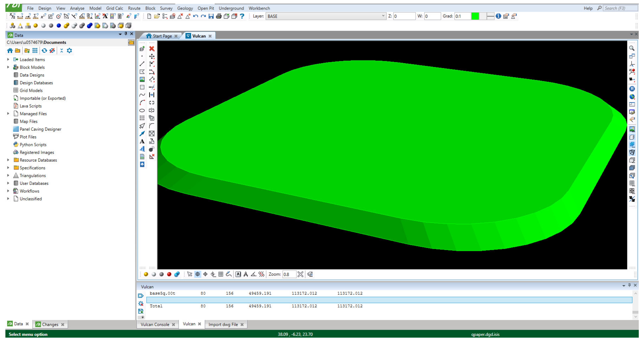Click the bomb explode tool icon

click(152, 149)
